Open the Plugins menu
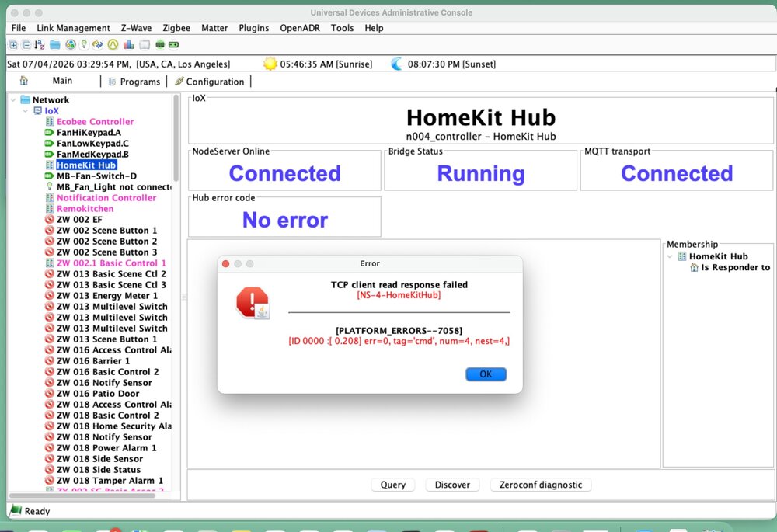Screen dimensions: 777x532 pos(254,28)
